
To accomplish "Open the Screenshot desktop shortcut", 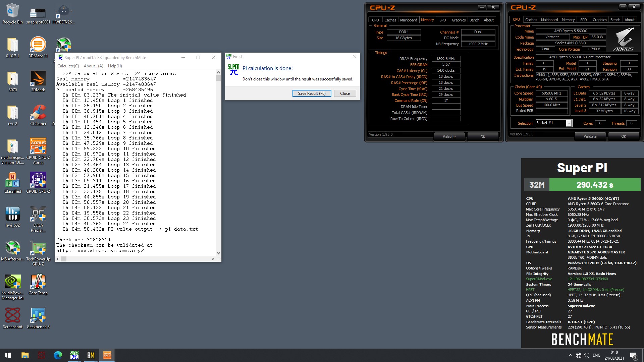I will click(12, 318).
